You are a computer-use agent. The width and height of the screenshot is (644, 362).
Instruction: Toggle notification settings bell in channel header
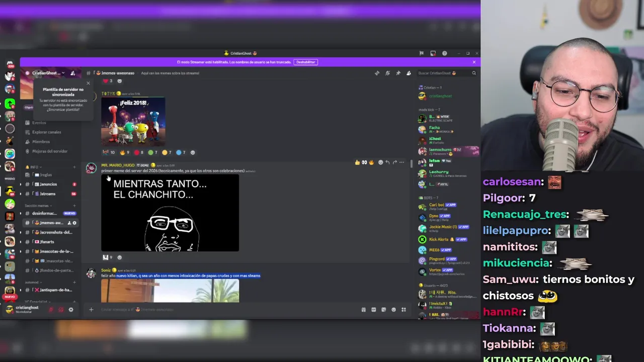pyautogui.click(x=387, y=73)
